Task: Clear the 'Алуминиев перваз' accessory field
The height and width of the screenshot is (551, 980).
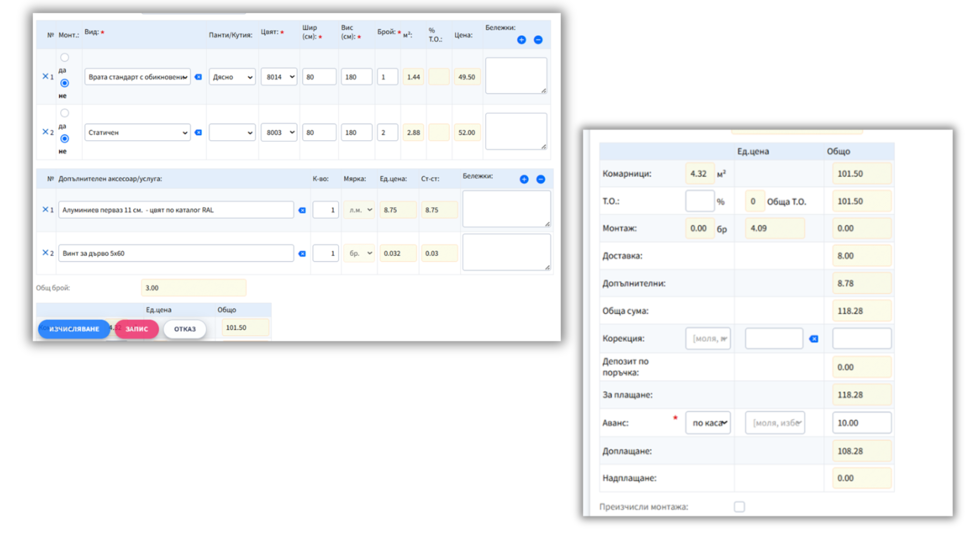Action: pyautogui.click(x=302, y=210)
